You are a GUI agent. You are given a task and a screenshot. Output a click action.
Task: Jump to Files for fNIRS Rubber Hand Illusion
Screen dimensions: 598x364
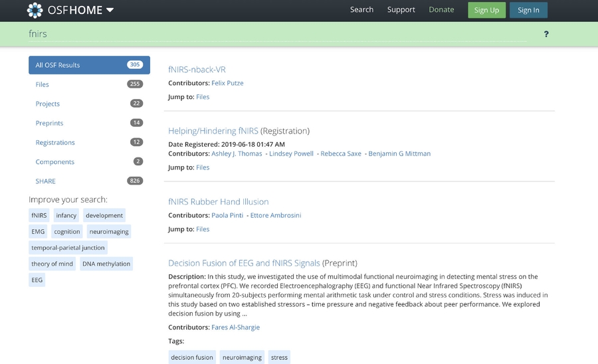coord(203,229)
